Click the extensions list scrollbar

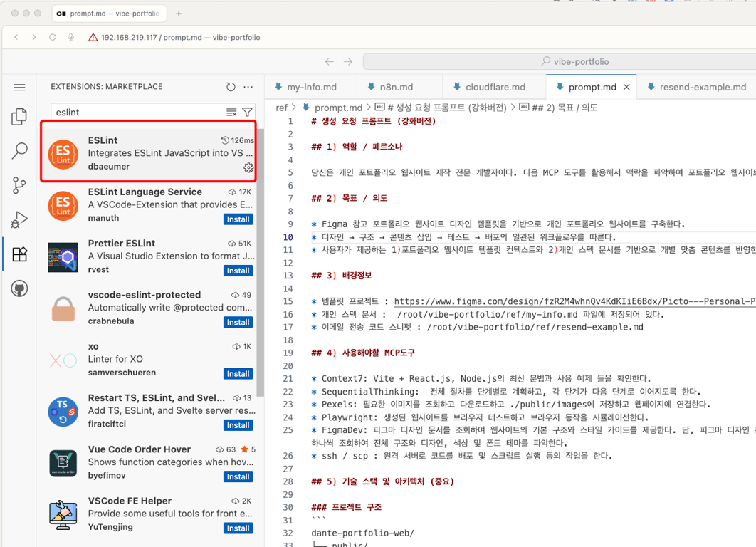pyautogui.click(x=261, y=263)
